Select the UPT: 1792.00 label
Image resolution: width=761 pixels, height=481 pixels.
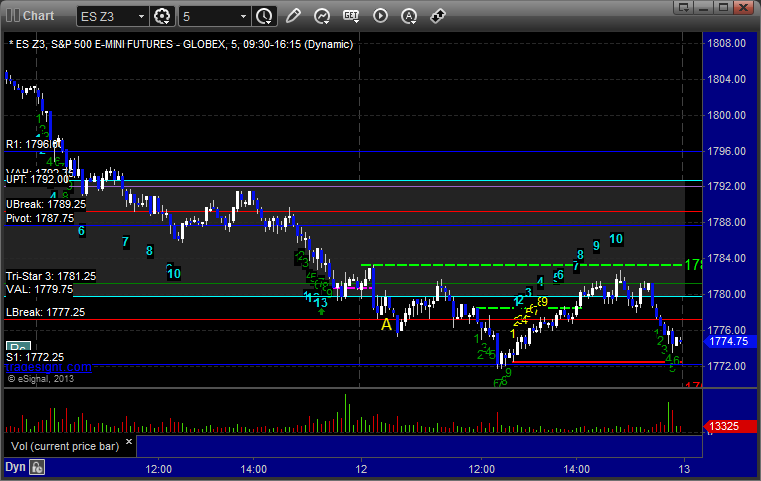point(37,180)
